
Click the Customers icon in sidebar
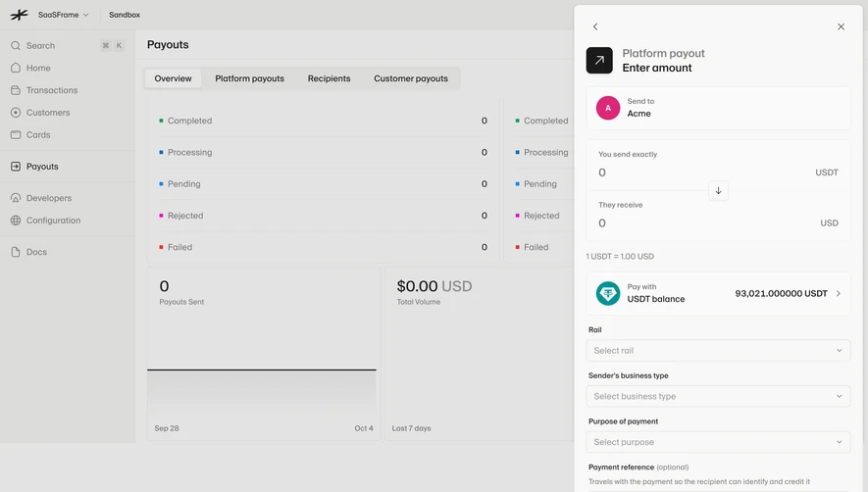(x=16, y=113)
